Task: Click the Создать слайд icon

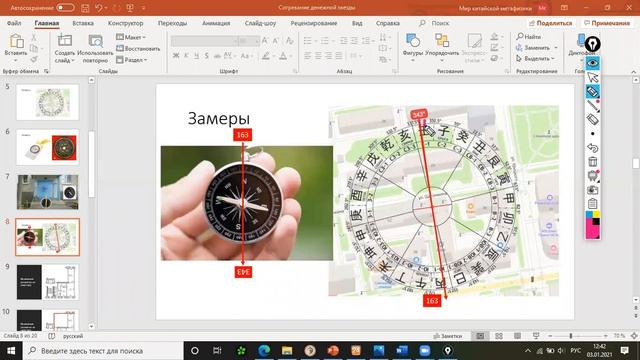Action: [64, 40]
